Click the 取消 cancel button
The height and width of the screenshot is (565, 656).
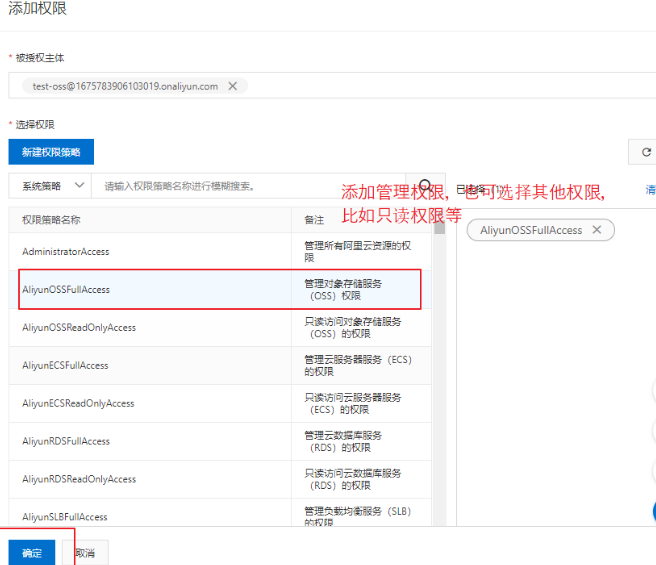85,552
